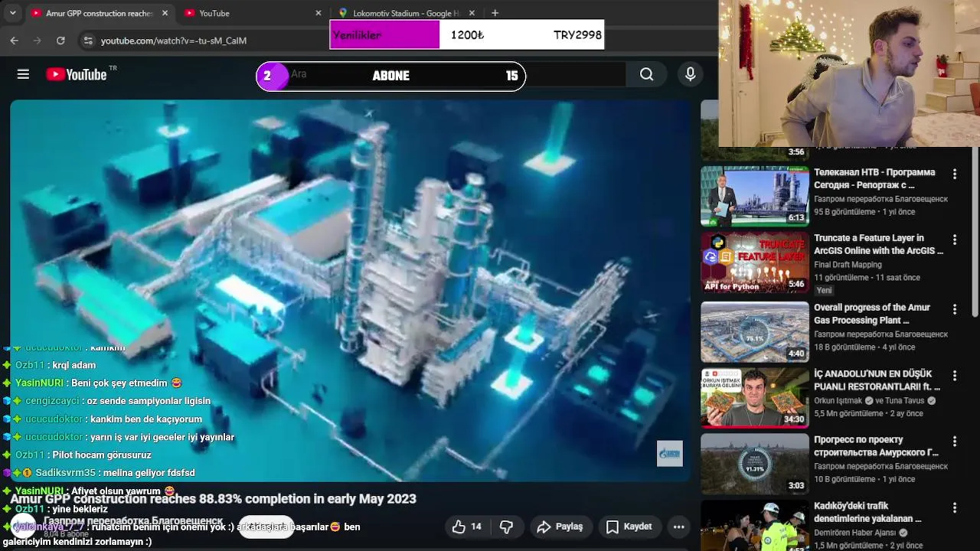This screenshot has width=980, height=551.
Task: Open Телеканал НТВ video thumbnail
Action: coord(755,197)
